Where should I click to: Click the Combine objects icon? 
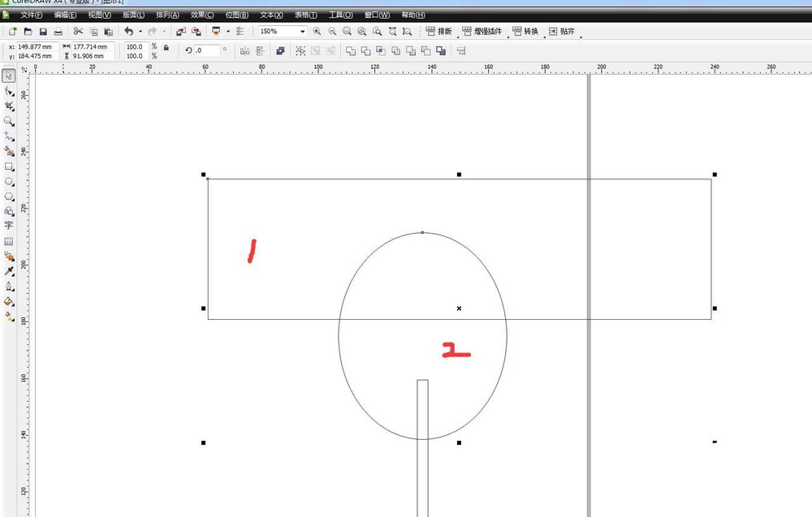point(280,50)
